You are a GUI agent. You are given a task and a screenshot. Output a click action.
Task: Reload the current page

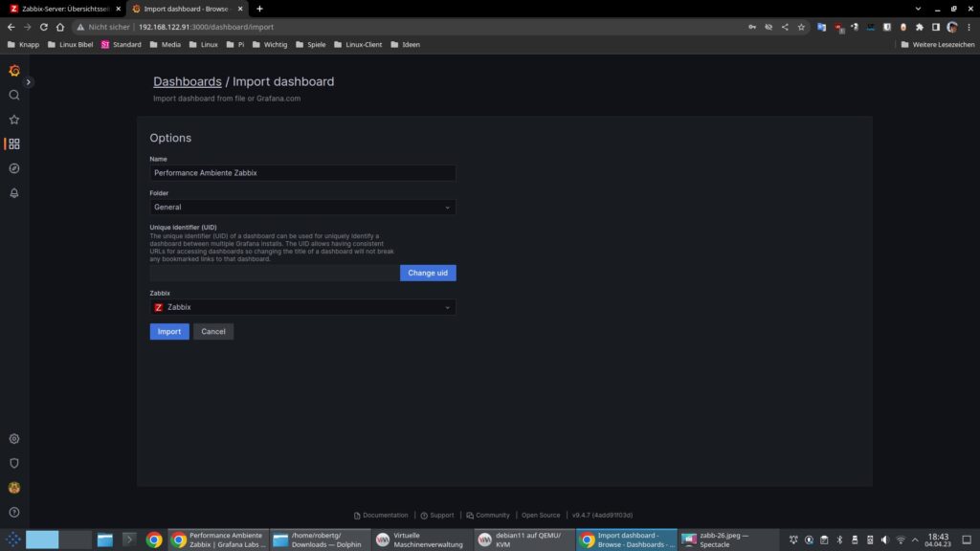click(44, 27)
